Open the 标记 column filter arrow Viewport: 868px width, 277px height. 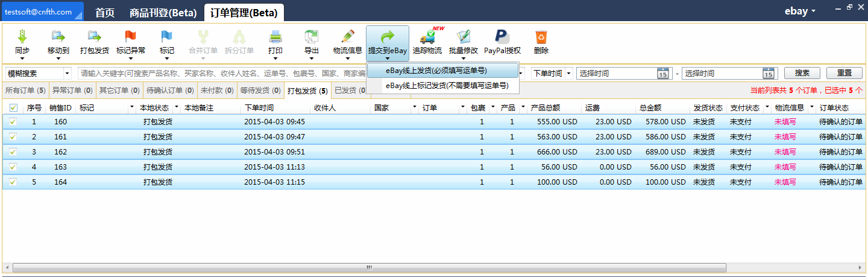click(132, 107)
